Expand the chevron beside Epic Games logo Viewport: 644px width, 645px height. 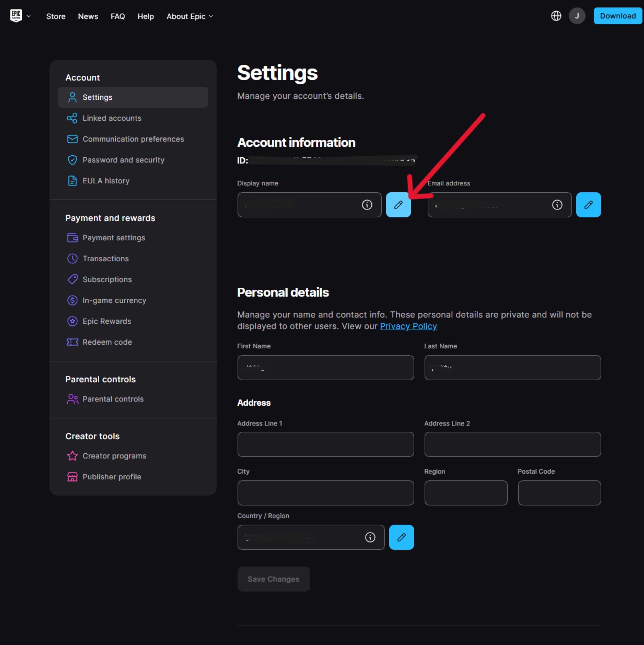(x=29, y=16)
